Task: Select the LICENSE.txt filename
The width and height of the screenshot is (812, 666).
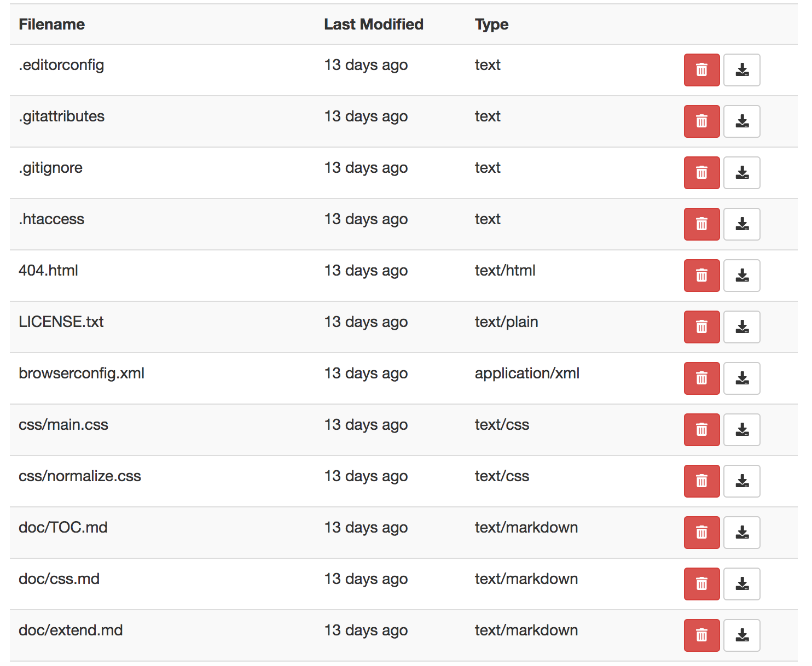Action: pos(61,322)
